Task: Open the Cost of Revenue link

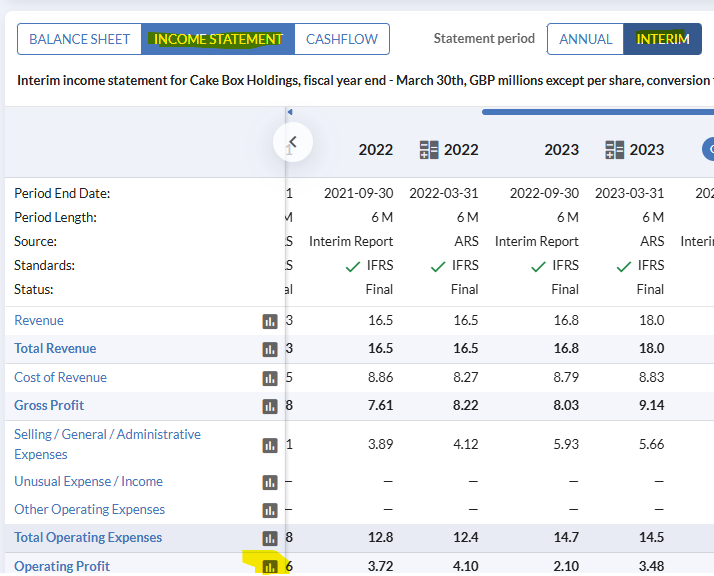Action: (61, 377)
